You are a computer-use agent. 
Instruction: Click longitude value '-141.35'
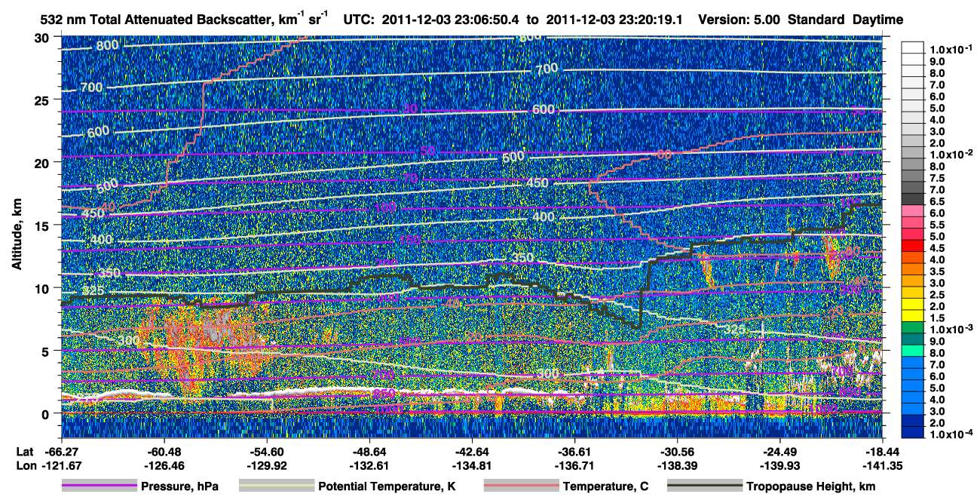[x=882, y=465]
